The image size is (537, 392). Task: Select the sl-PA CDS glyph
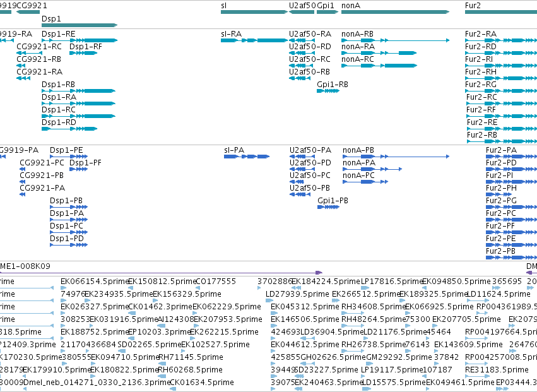click(x=247, y=157)
